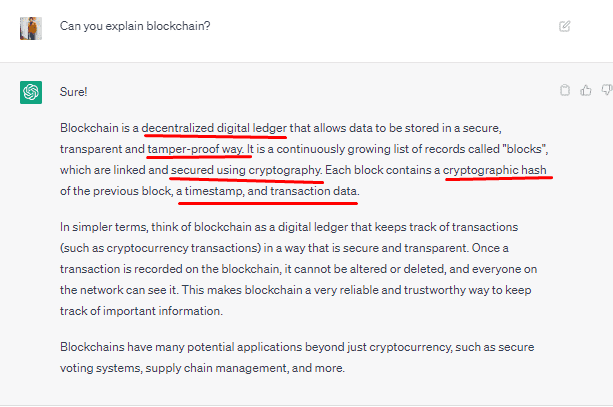Click the underlined "cryptographic hash" phrase
Image resolution: width=613 pixels, height=407 pixels.
point(495,170)
